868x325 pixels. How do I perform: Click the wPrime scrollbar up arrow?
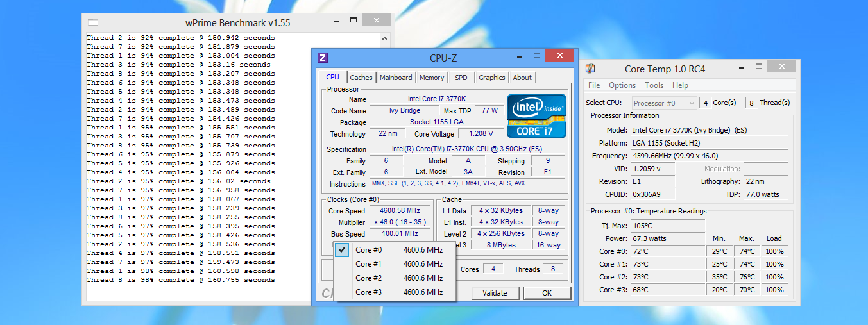(384, 38)
